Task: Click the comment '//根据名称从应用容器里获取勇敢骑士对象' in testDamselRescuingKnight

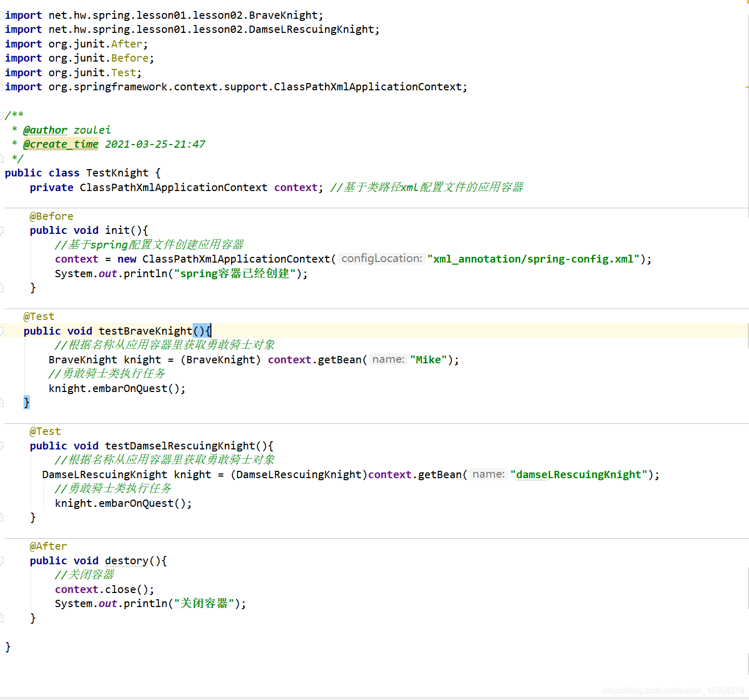Action: point(165,460)
